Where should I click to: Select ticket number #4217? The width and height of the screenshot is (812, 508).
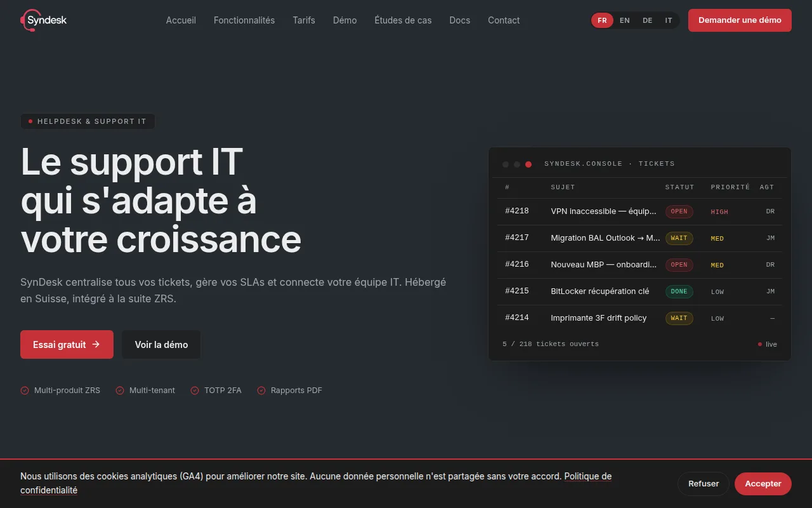(x=517, y=237)
